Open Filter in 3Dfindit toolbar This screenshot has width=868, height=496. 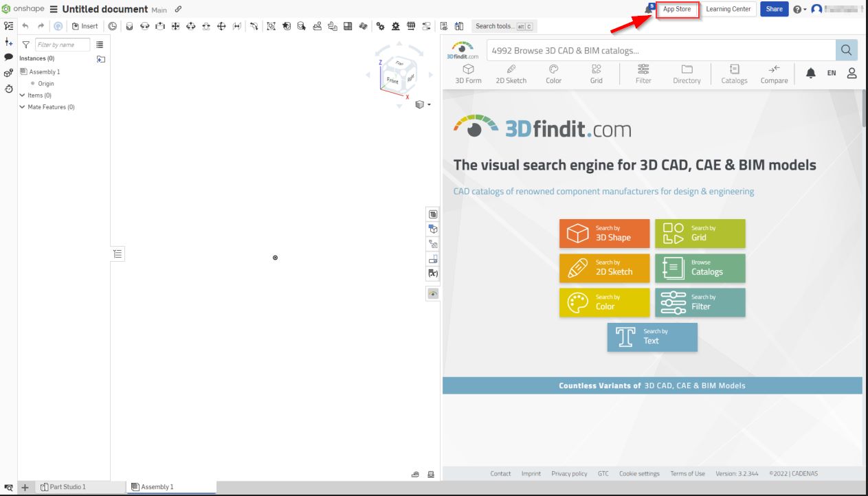click(x=643, y=74)
